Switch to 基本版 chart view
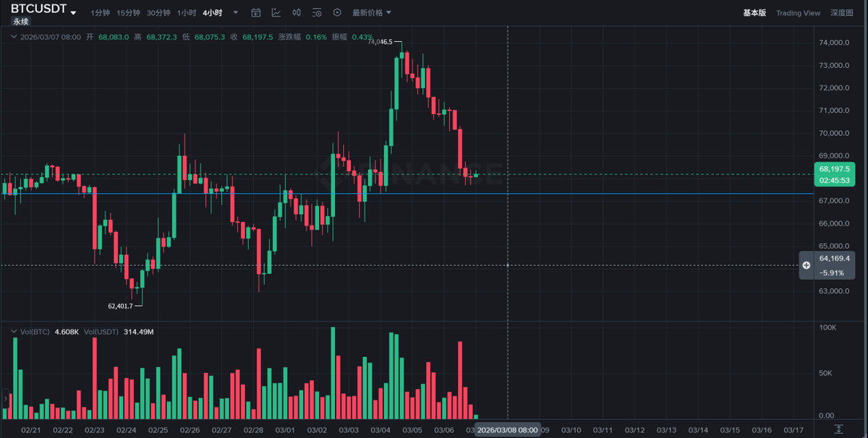Image resolution: width=868 pixels, height=438 pixels. pos(754,13)
